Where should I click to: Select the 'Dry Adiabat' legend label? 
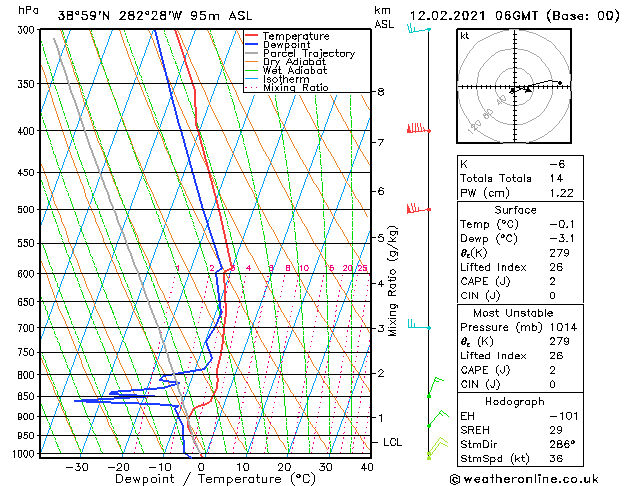click(294, 62)
